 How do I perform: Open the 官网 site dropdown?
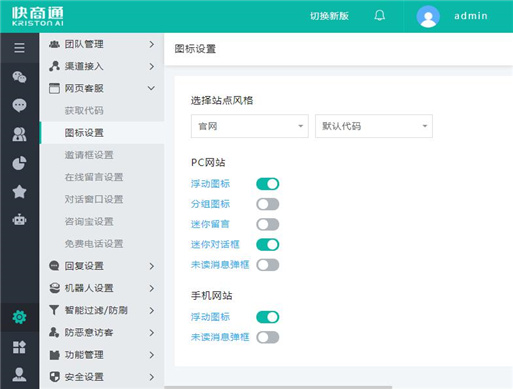[x=250, y=126]
